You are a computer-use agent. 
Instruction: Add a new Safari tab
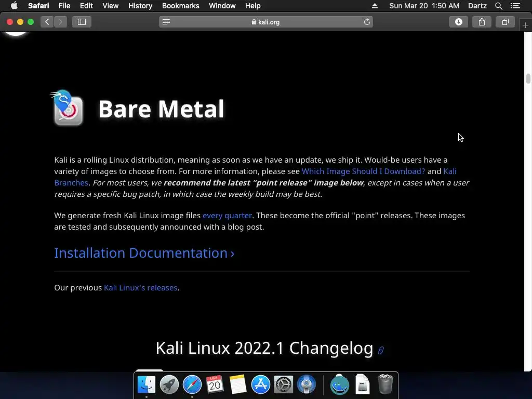525,25
